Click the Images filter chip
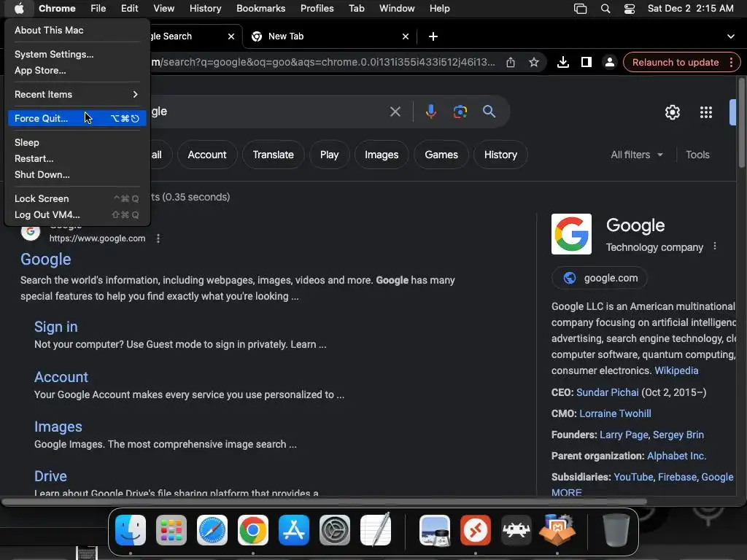This screenshot has height=560, width=747. 381,155
